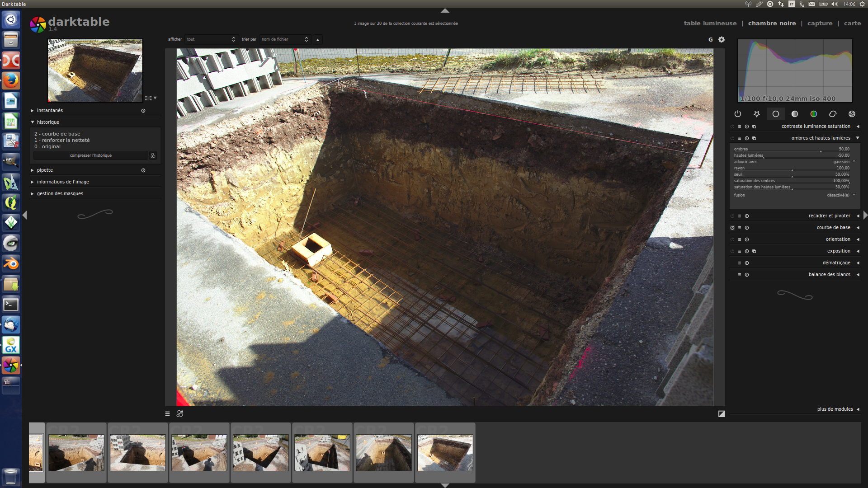The width and height of the screenshot is (868, 488).
Task: Show favourite modules group (star icon)
Action: click(x=757, y=114)
